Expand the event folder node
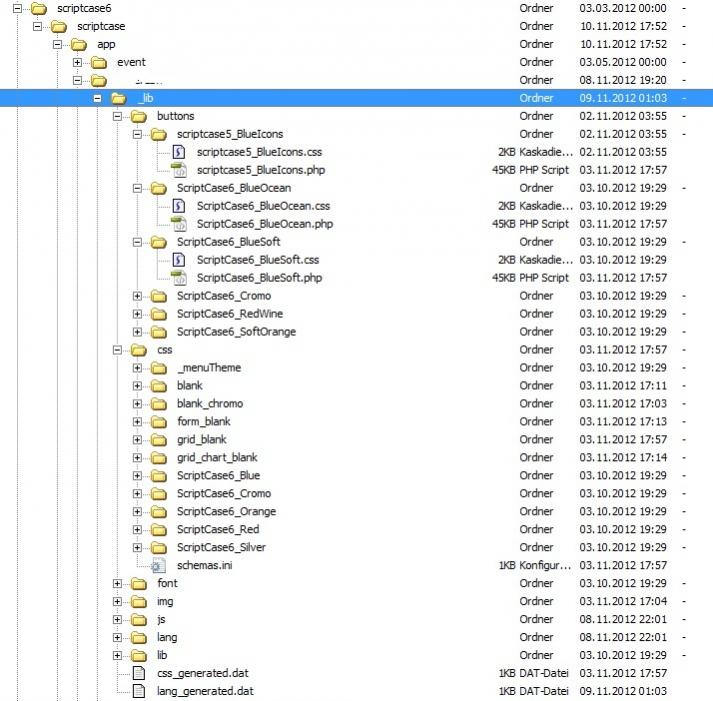Screen dimensions: 713x701 [x=77, y=62]
